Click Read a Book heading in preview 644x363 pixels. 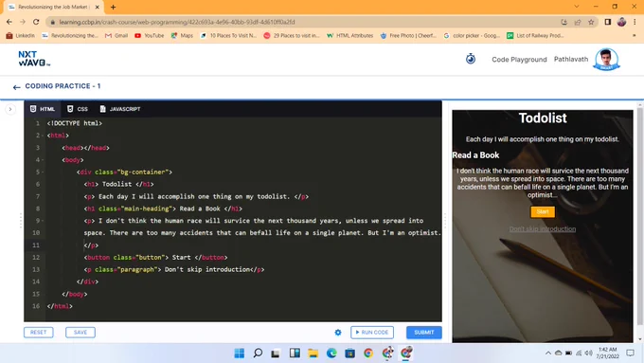(475, 155)
